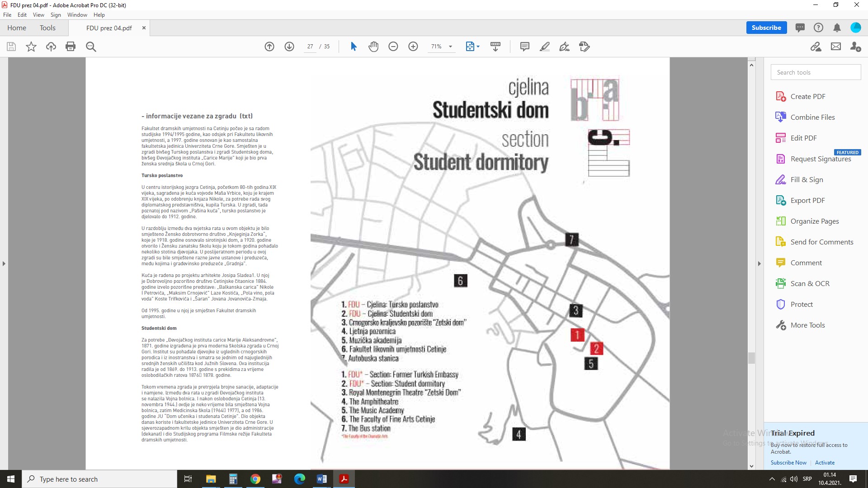Print the document with printer icon

tap(71, 47)
